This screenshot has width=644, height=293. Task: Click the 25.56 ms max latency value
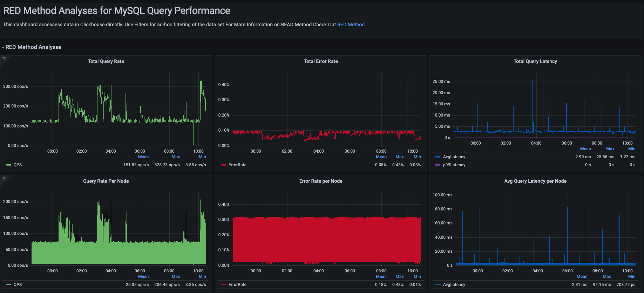tap(605, 157)
